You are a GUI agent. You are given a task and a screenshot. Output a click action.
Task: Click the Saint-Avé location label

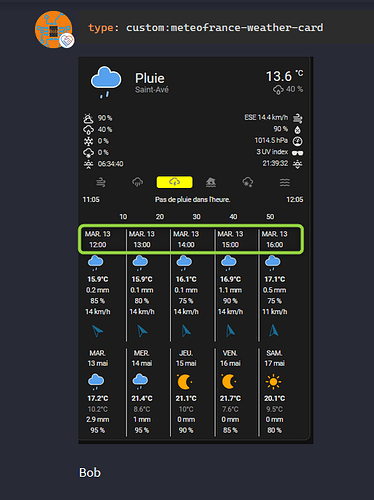point(152,90)
